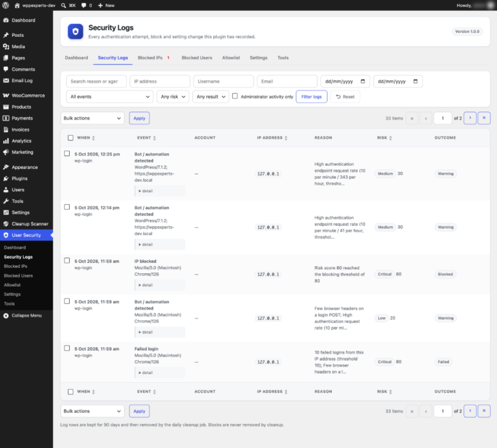Click top Apply button
The image size is (497, 448).
(140, 118)
